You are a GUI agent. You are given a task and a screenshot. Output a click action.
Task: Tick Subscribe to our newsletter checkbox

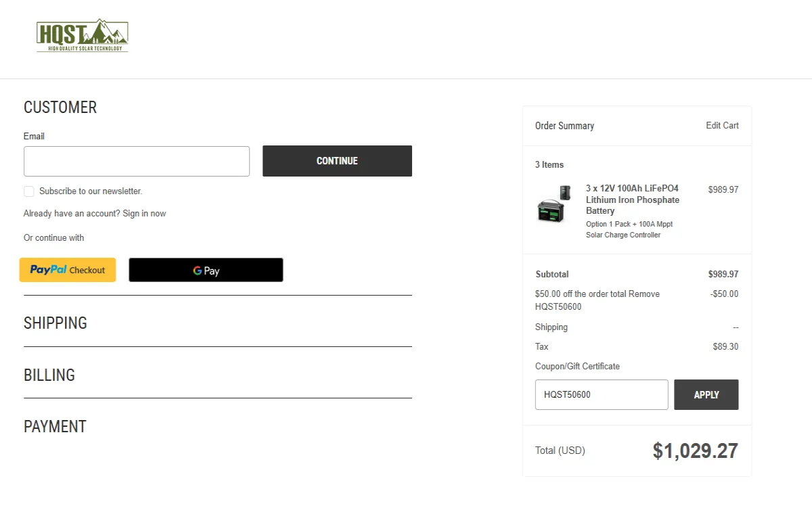[29, 191]
